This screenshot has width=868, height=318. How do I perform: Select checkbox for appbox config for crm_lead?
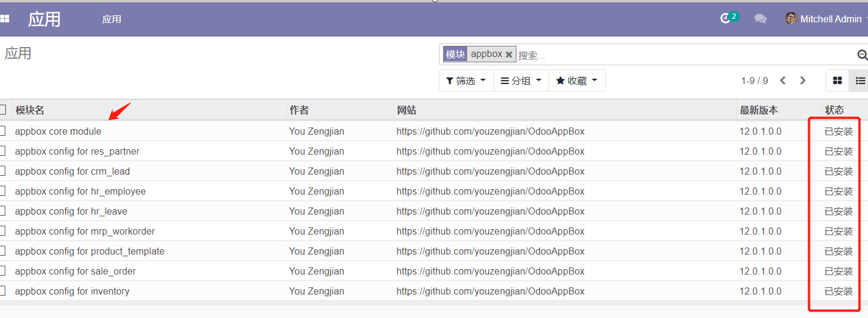coord(2,171)
